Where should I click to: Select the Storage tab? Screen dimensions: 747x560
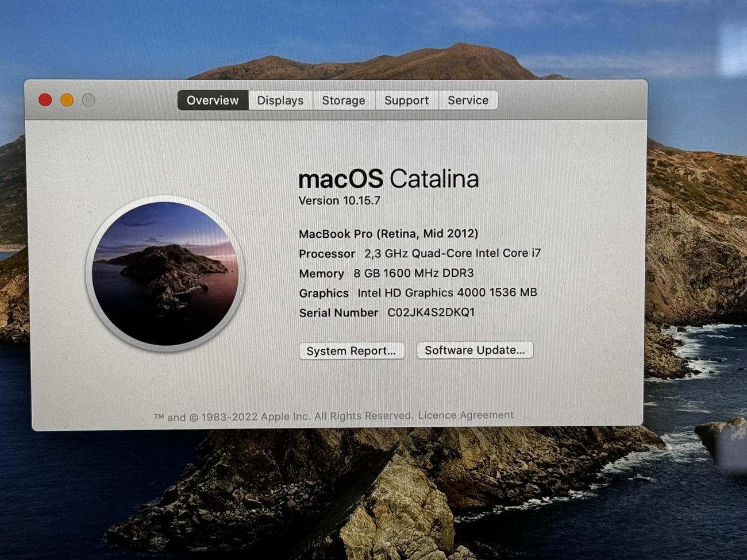click(x=343, y=101)
